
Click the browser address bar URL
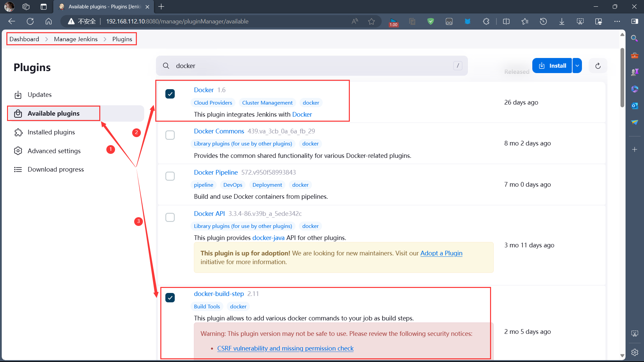pyautogui.click(x=177, y=21)
